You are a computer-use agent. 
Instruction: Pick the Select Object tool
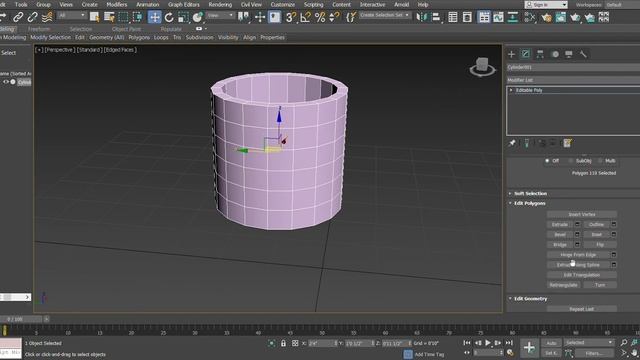(94, 17)
